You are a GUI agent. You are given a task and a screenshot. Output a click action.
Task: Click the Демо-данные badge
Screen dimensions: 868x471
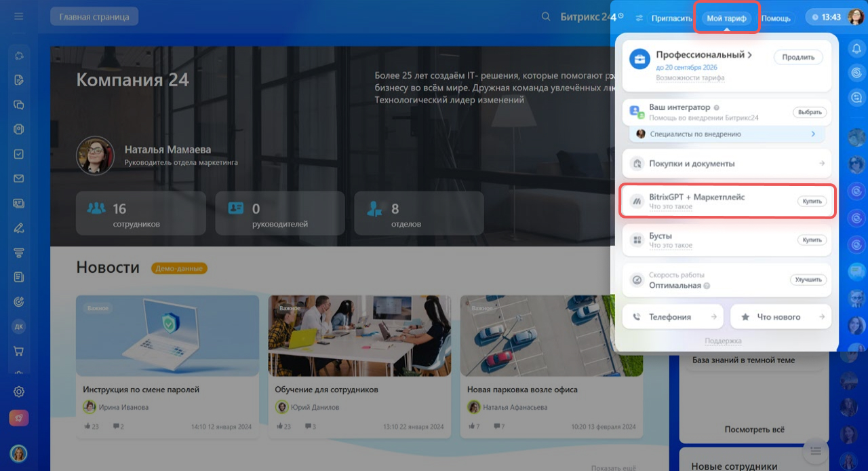pyautogui.click(x=179, y=268)
